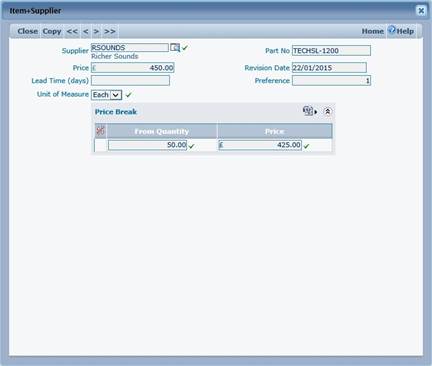Image resolution: width=432 pixels, height=366 pixels.
Task: Click the Part No field TECHSL-1200
Action: 331,51
